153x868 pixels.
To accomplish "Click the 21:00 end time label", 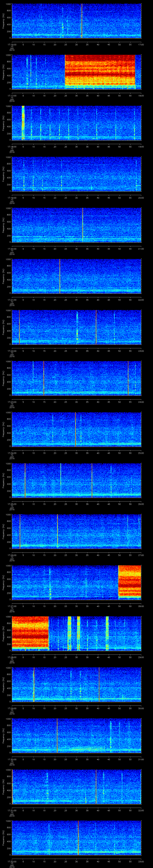I will [141, 248].
